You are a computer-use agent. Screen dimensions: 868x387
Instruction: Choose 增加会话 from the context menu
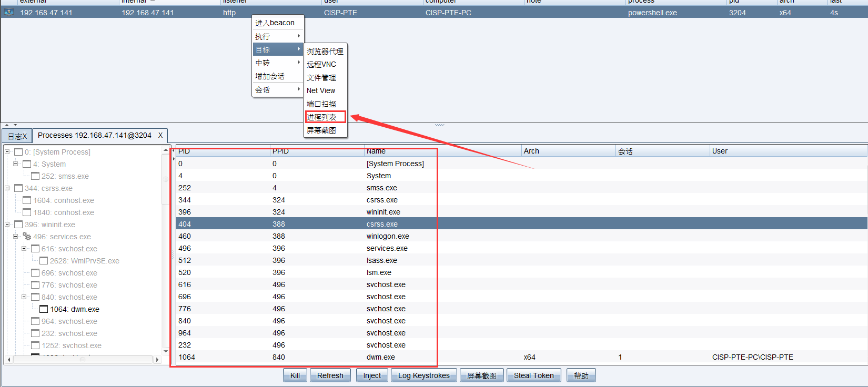pos(278,76)
